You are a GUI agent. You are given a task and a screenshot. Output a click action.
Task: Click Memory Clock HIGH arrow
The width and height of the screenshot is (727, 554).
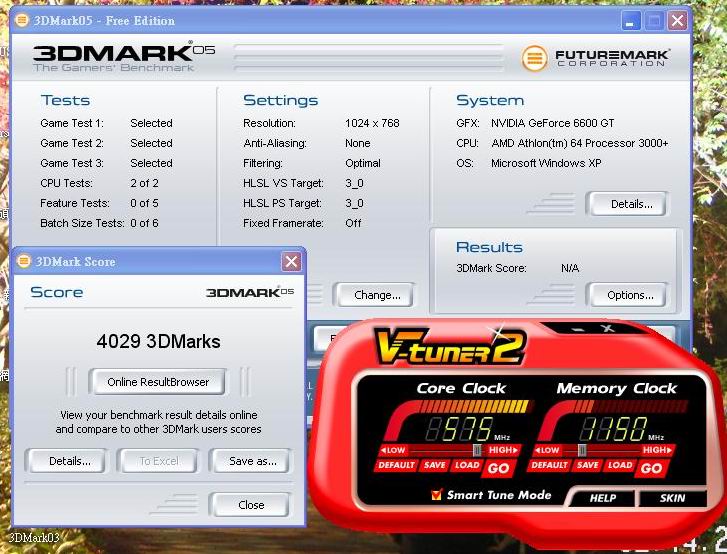pos(657,450)
